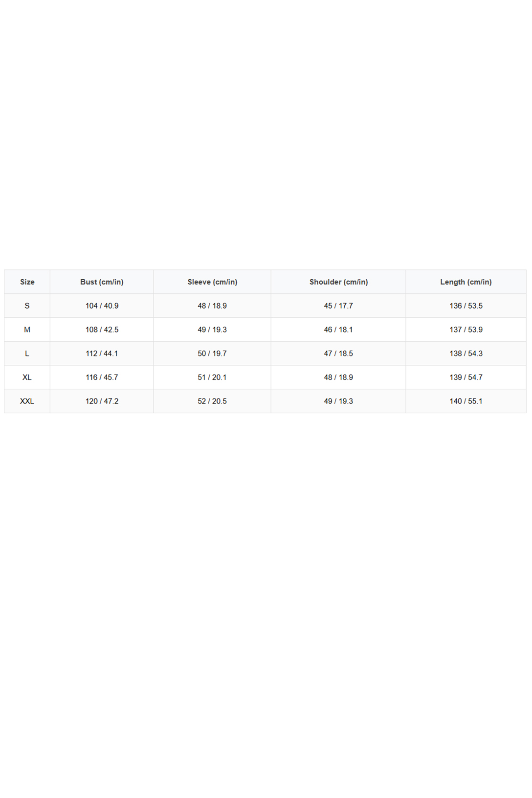532x798 pixels.
Task: Select the L size row label
Action: coord(27,354)
